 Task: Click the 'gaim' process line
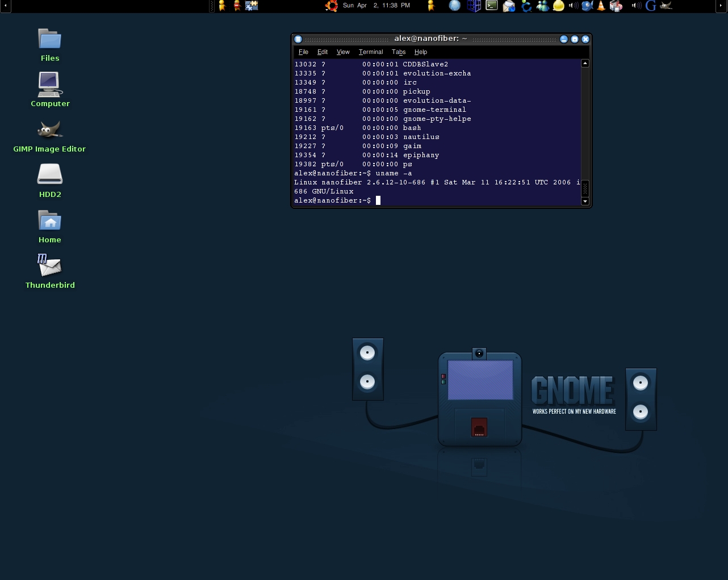coord(358,146)
